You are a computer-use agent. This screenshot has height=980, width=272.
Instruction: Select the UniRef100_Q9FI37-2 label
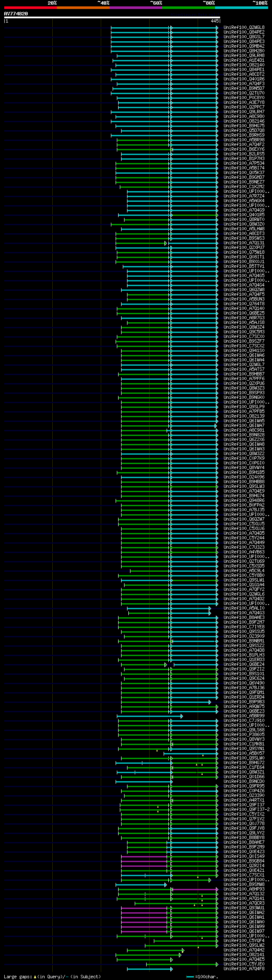coord(246,810)
